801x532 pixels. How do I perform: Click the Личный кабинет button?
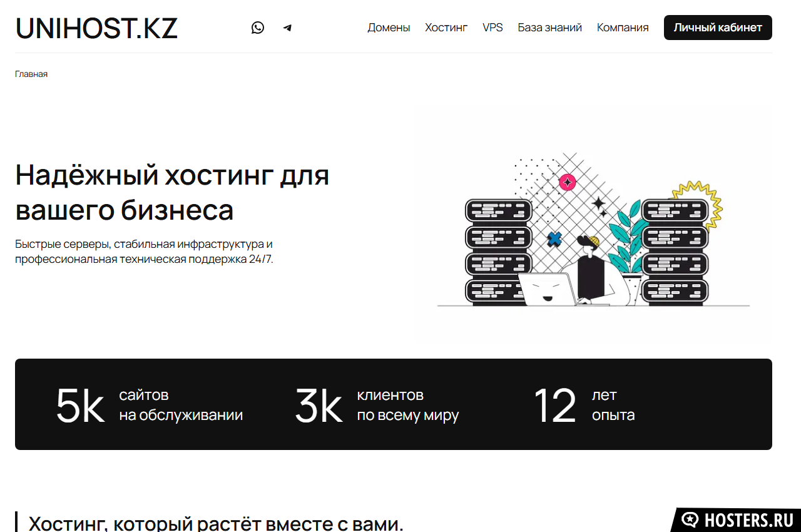pos(718,28)
